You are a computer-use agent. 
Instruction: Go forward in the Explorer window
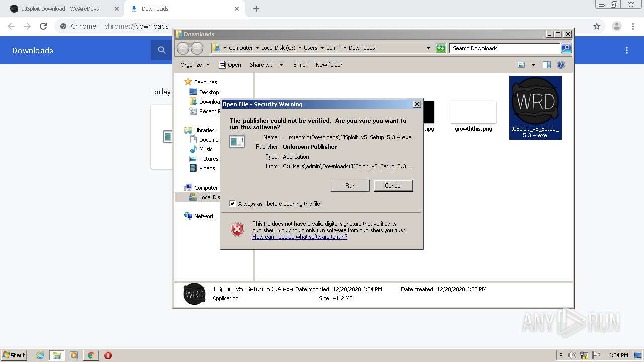point(197,48)
